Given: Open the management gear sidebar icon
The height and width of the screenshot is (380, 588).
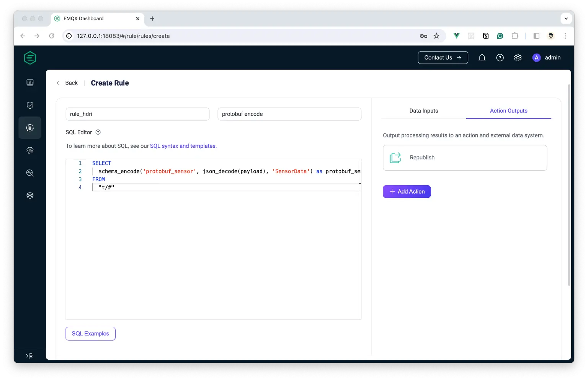Looking at the screenshot, I should 30,150.
